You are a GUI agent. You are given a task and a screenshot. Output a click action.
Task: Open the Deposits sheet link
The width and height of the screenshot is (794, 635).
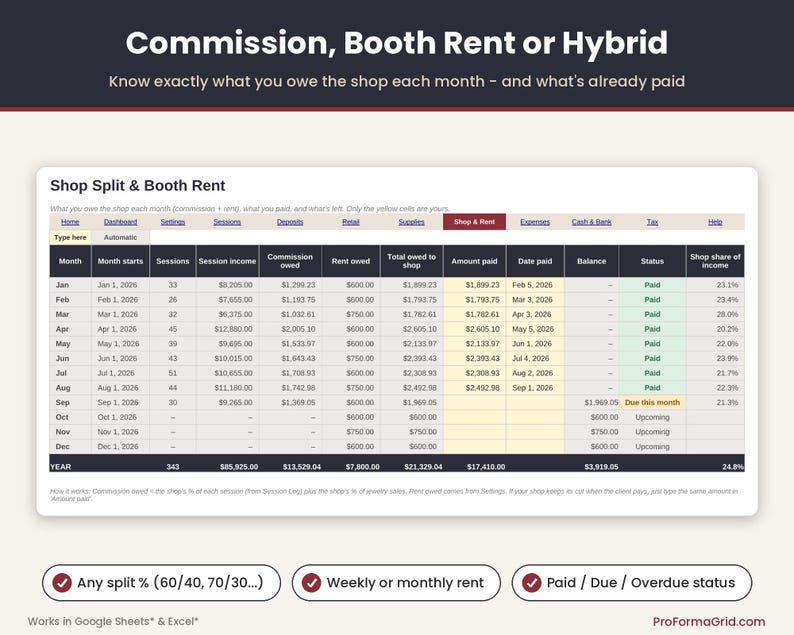(x=290, y=222)
